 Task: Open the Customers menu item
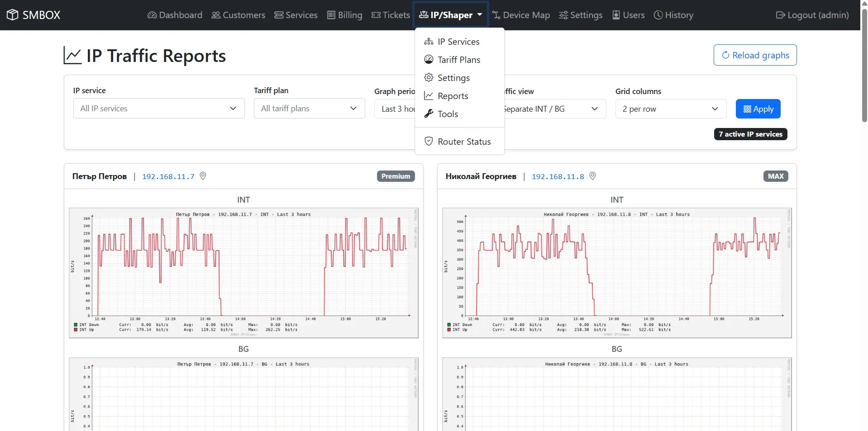238,15
